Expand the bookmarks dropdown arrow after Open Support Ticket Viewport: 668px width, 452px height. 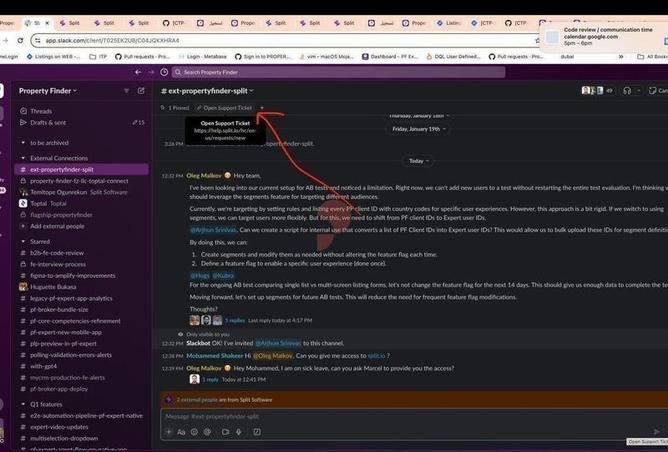262,108
